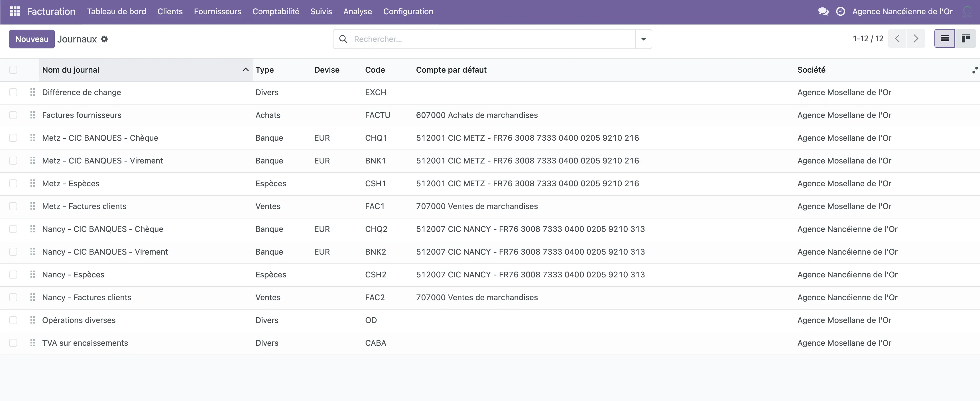Open the Nancy - Espèces journal
This screenshot has width=980, height=401.
point(73,275)
